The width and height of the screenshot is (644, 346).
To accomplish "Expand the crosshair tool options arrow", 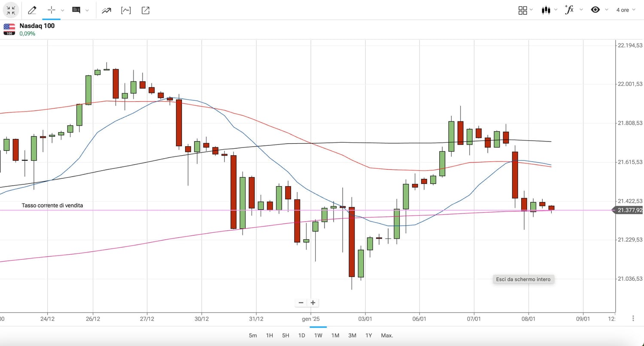I will point(63,10).
